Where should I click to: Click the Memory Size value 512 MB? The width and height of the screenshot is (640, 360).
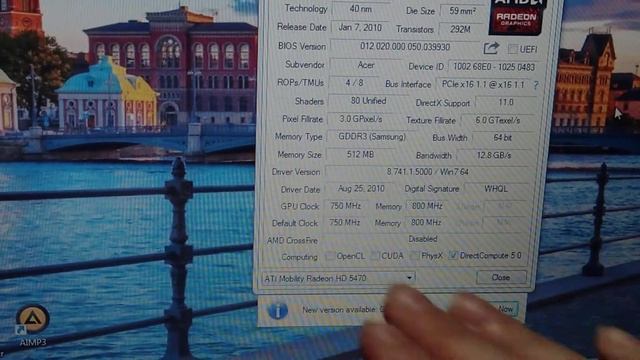[360, 154]
